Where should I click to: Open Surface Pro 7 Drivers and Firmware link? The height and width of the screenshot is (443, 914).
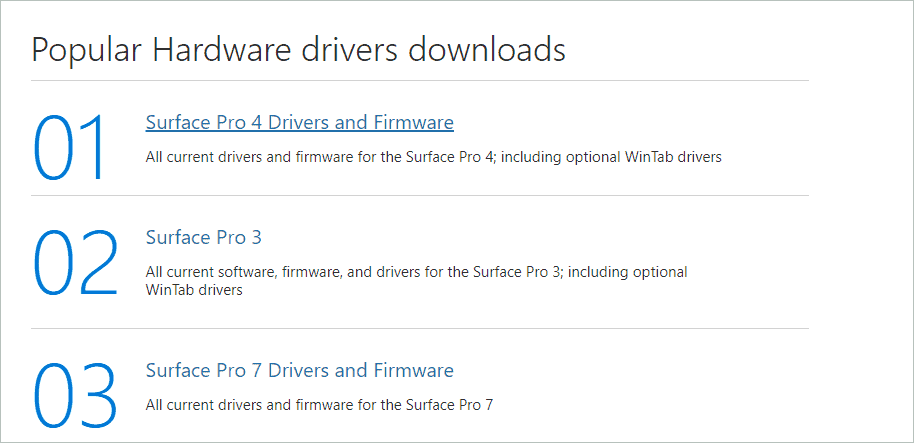click(x=300, y=370)
